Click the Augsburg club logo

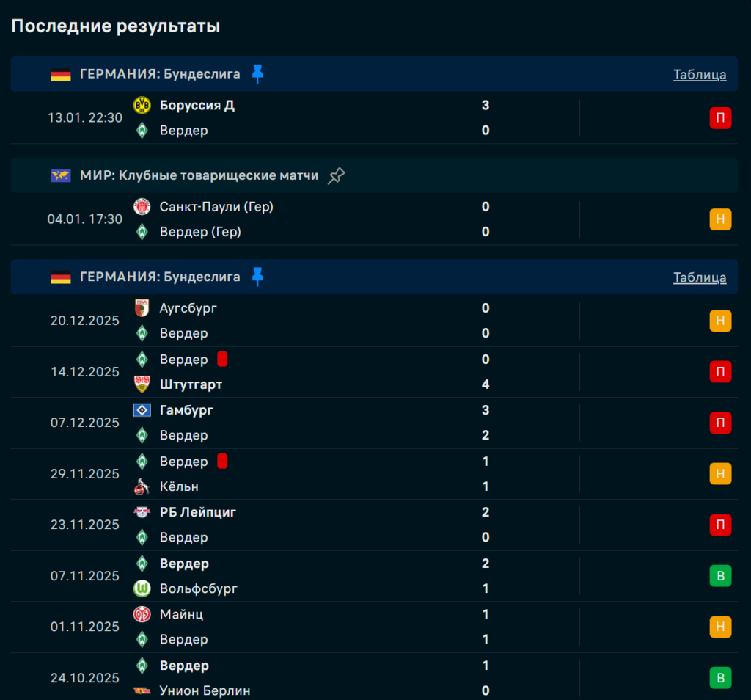[x=142, y=308]
